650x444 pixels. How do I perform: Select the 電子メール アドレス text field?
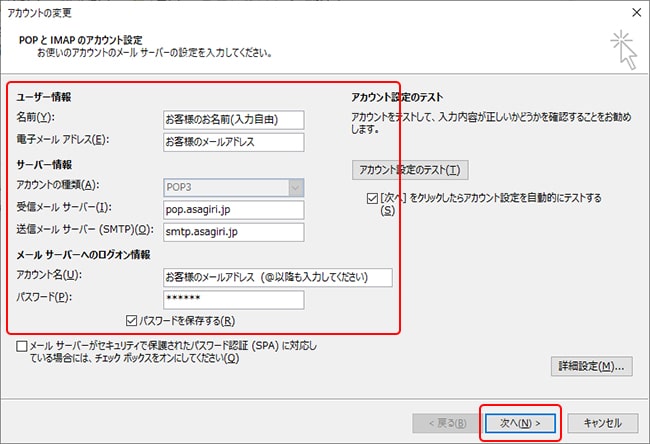[233, 141]
